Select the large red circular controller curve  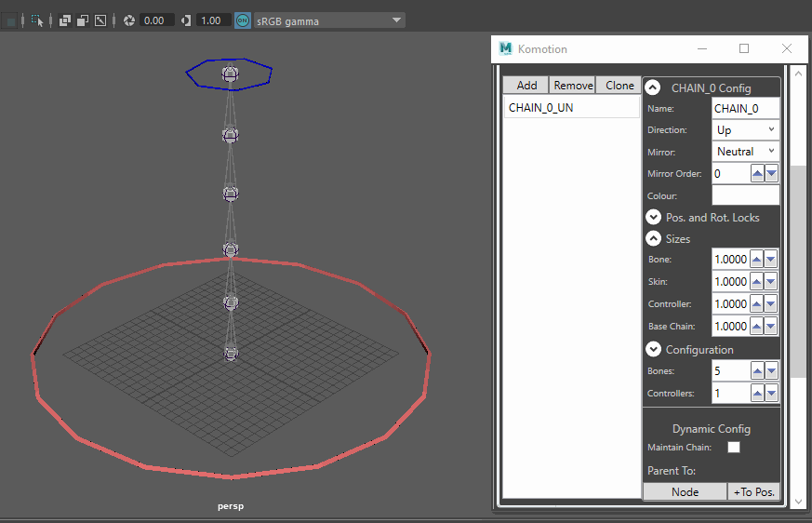[232, 476]
